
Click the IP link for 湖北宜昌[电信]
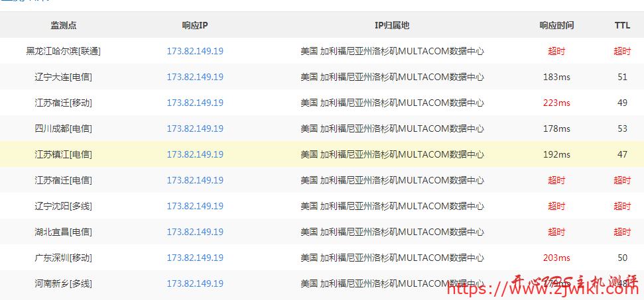click(195, 232)
